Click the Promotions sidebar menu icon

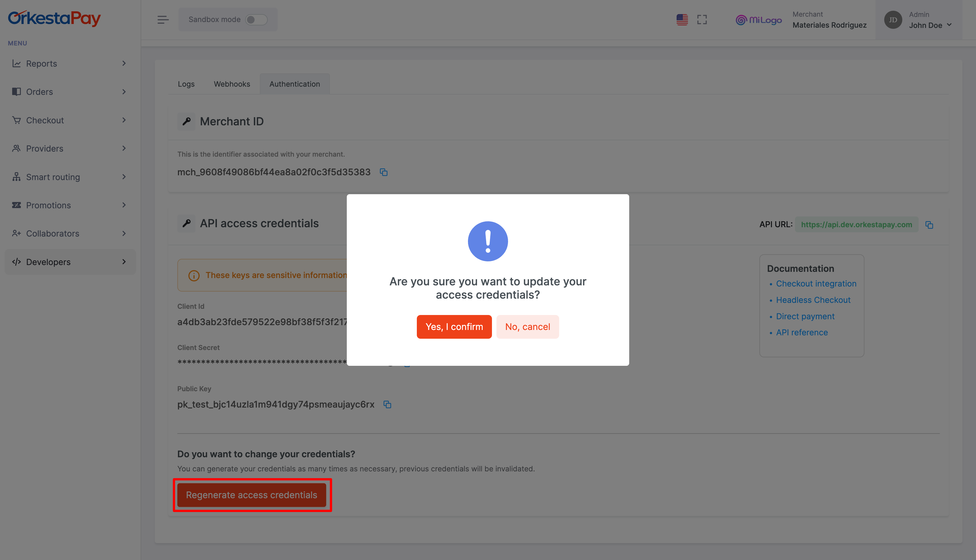pyautogui.click(x=16, y=205)
